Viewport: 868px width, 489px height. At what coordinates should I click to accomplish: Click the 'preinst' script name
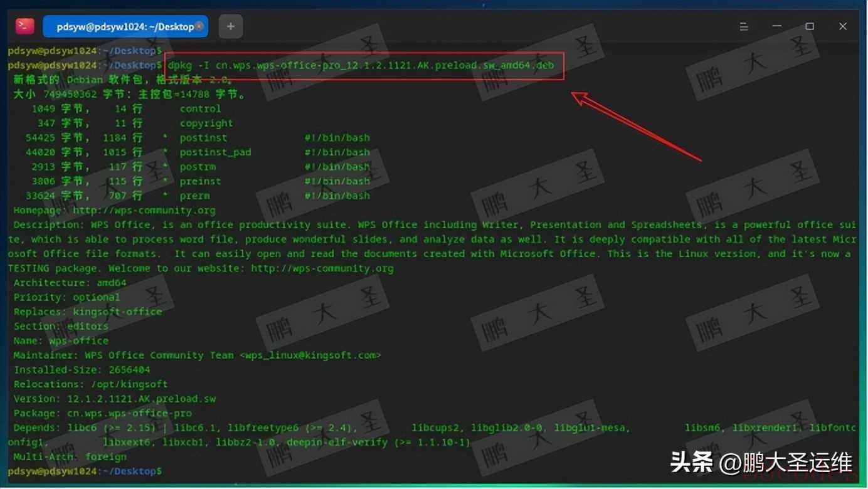coord(200,181)
